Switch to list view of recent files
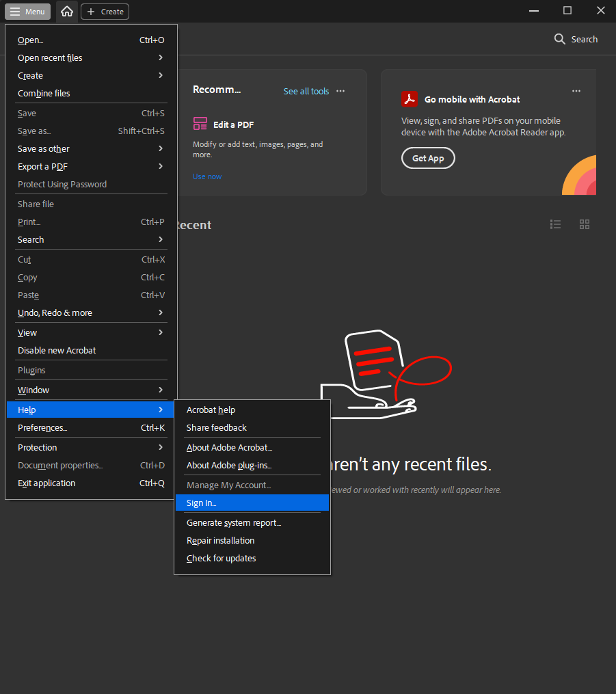Image resolution: width=616 pixels, height=694 pixels. [x=555, y=224]
